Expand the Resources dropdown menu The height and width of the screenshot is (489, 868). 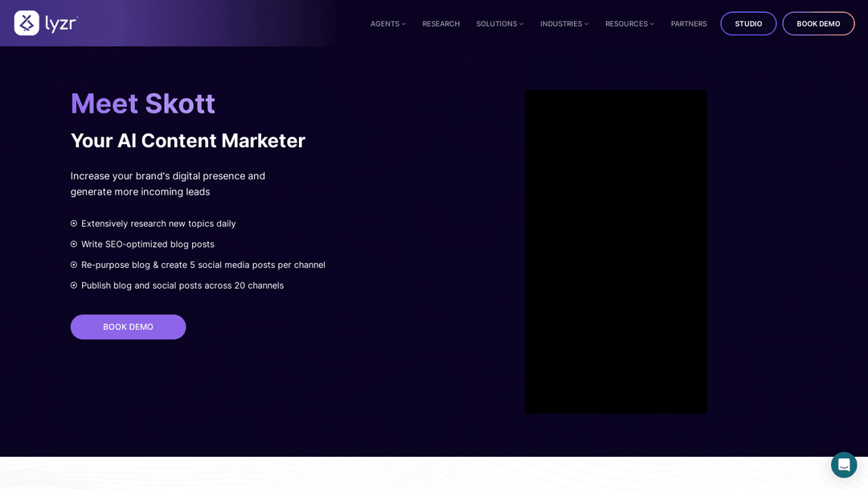(x=629, y=24)
